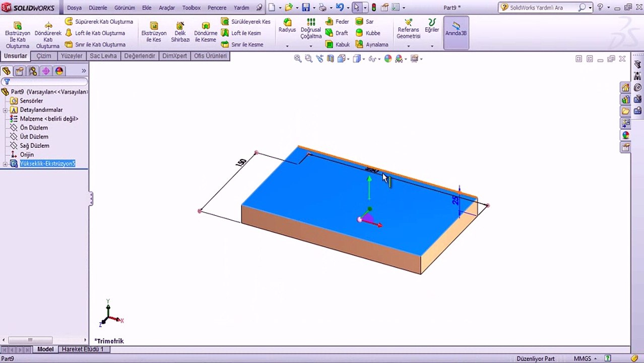Select the Radyus fillet tool
The height and width of the screenshot is (363, 644).
pos(287,26)
